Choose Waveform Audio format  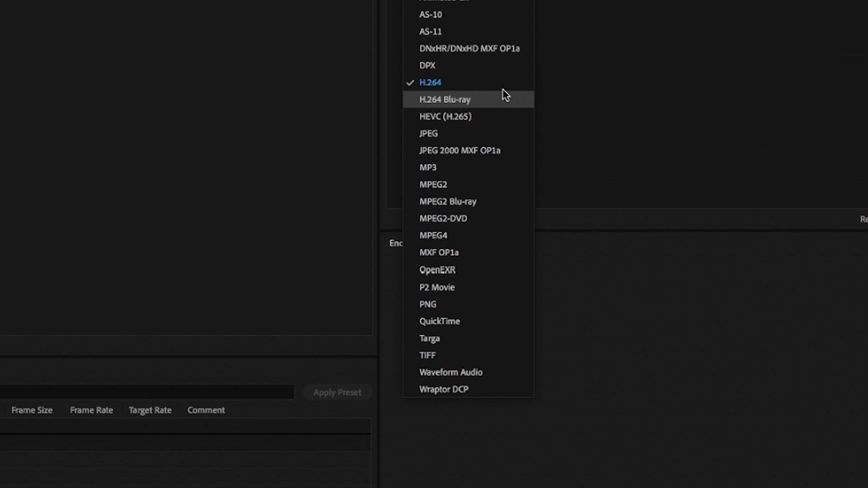tap(468, 372)
